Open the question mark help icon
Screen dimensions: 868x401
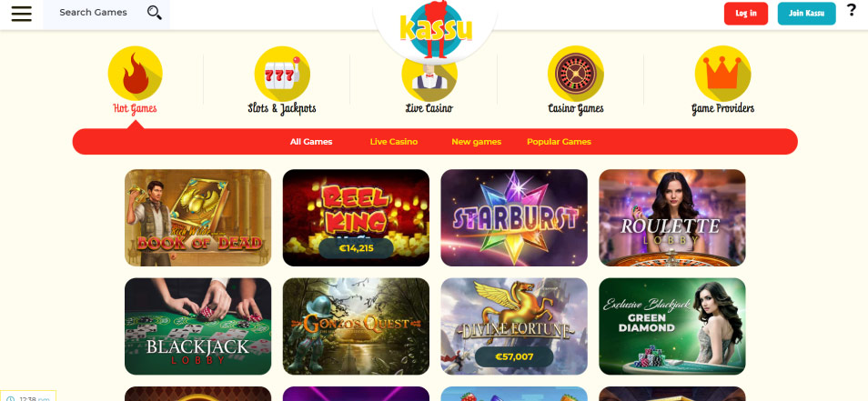tap(852, 10)
